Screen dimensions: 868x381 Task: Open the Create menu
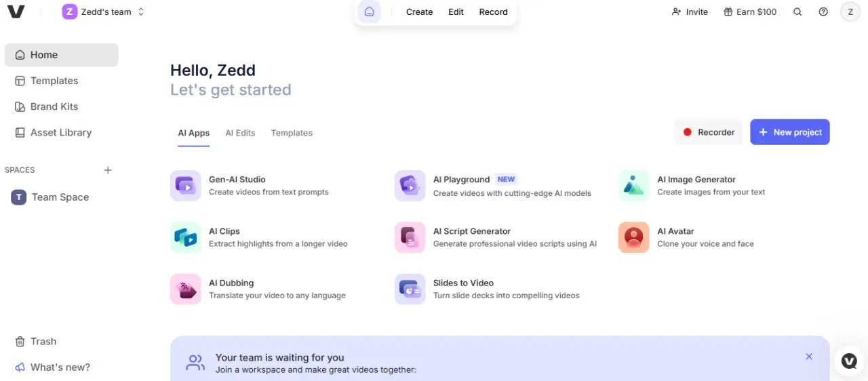click(x=419, y=12)
